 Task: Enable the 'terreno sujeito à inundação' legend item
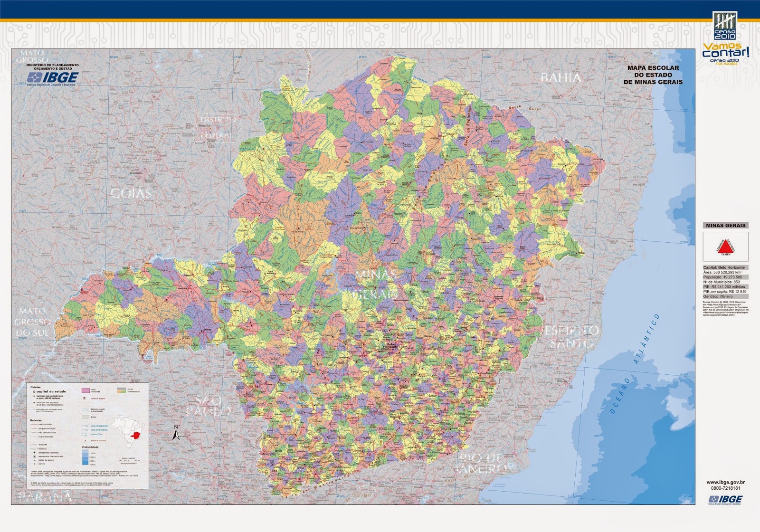(x=85, y=410)
